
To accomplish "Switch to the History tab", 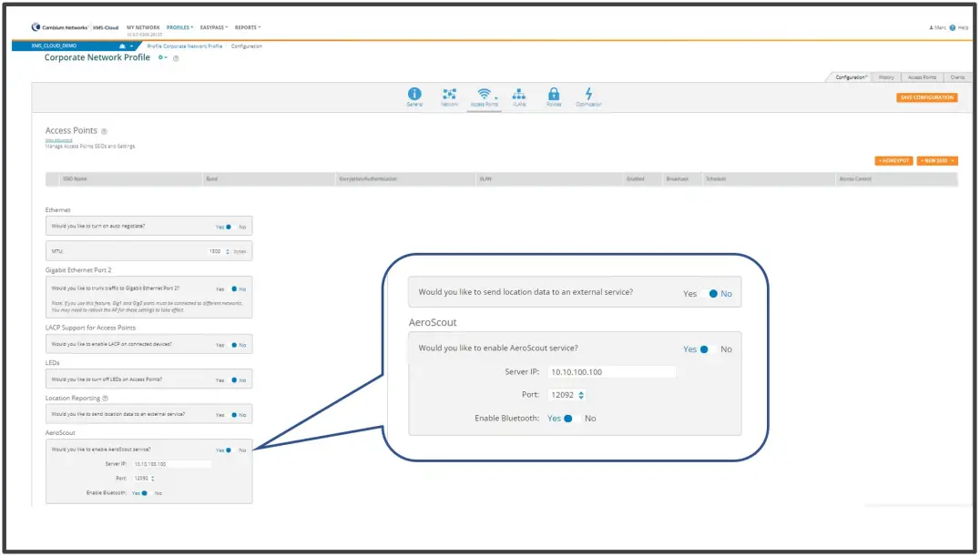I will 885,77.
